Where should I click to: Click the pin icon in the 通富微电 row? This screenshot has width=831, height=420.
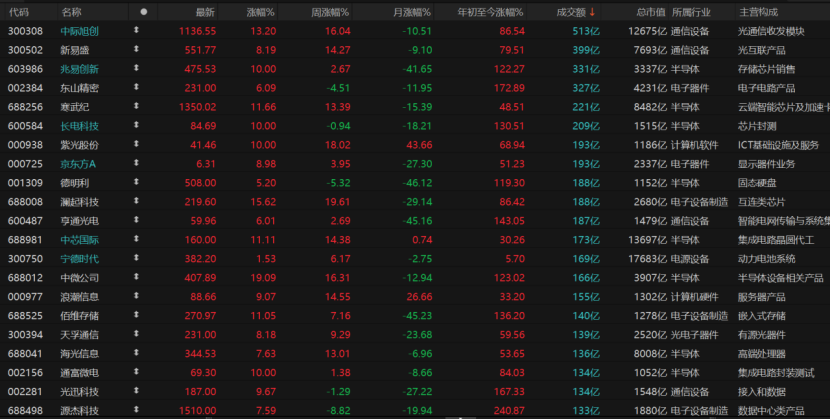pyautogui.click(x=136, y=372)
